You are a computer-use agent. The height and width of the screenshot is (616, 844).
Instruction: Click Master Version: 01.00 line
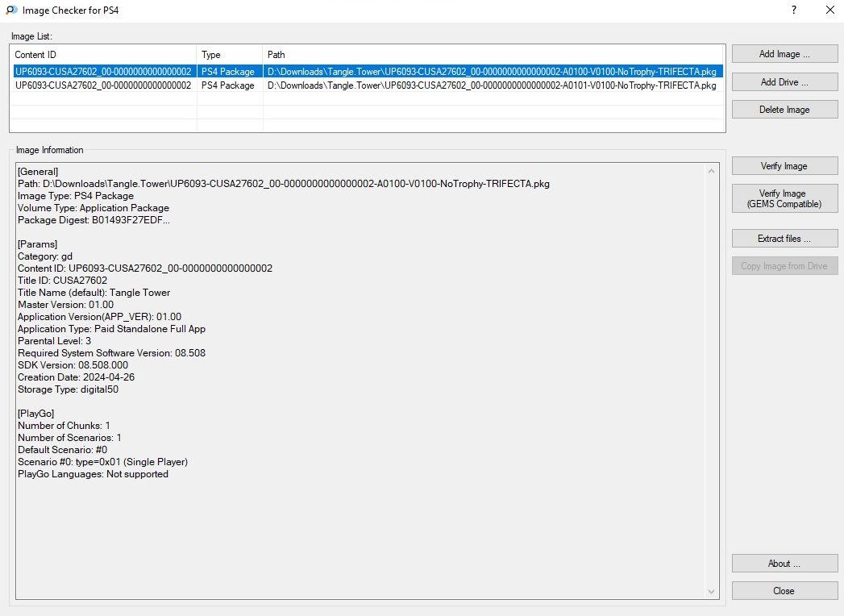(65, 305)
